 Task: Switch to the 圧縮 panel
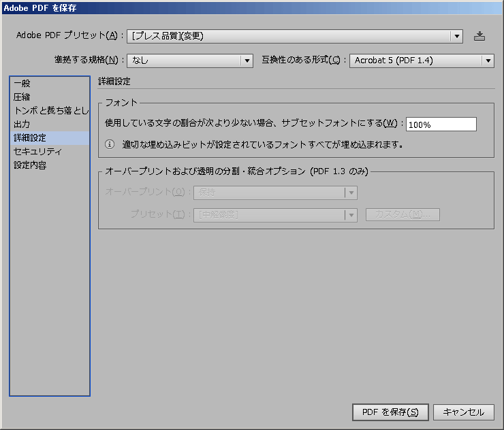[22, 97]
